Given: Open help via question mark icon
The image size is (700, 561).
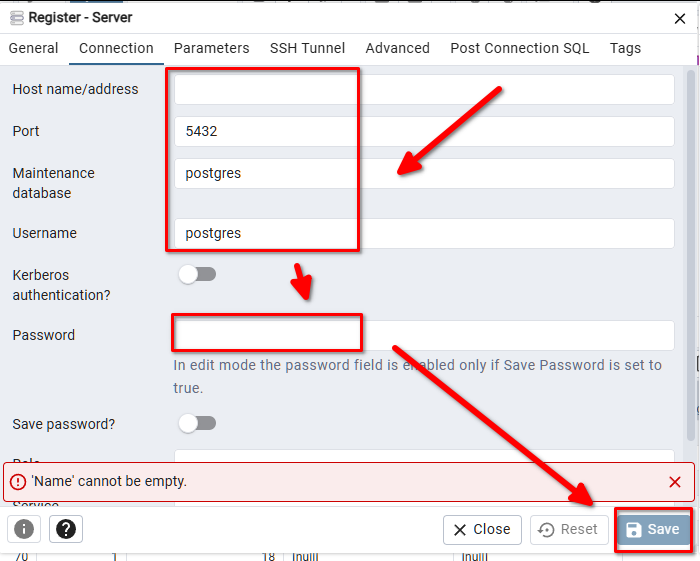Looking at the screenshot, I should coord(66,529).
